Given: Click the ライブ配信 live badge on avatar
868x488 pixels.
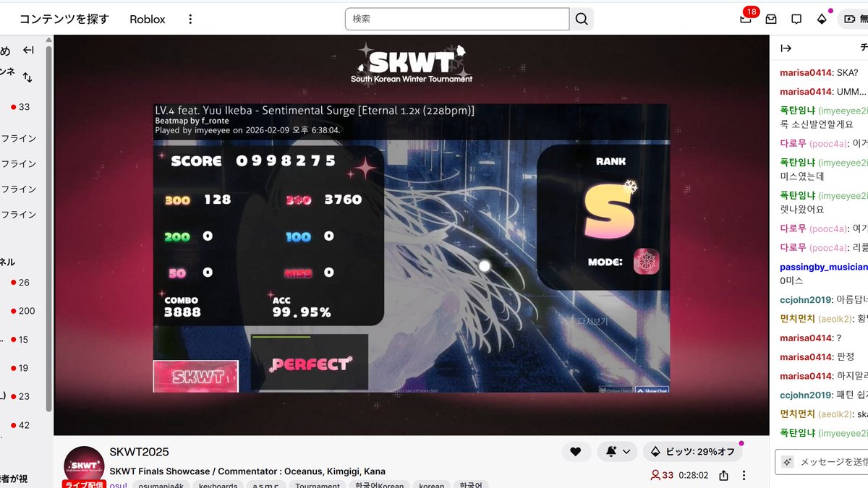Looking at the screenshot, I should tap(84, 484).
